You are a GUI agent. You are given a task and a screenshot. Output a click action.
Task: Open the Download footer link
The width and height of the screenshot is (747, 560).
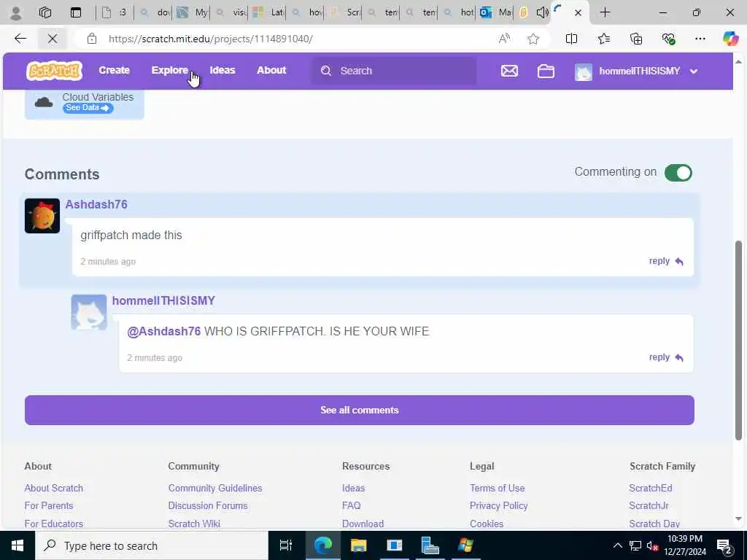click(363, 524)
